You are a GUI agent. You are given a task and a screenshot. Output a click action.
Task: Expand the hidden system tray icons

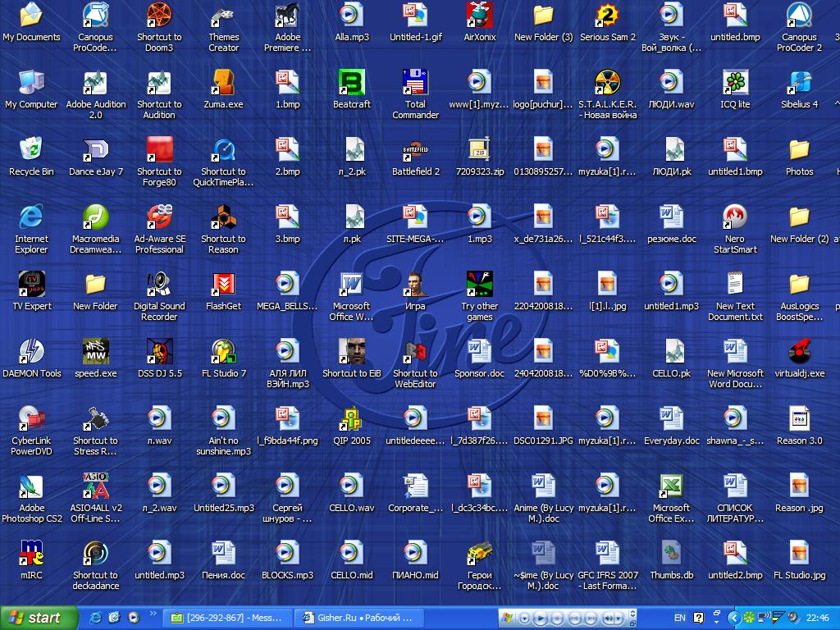(x=734, y=618)
